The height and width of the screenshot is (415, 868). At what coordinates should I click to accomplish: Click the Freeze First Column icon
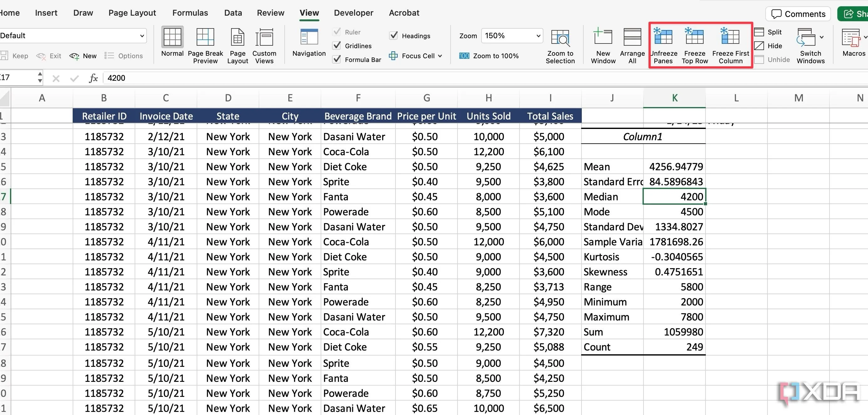[x=730, y=37]
